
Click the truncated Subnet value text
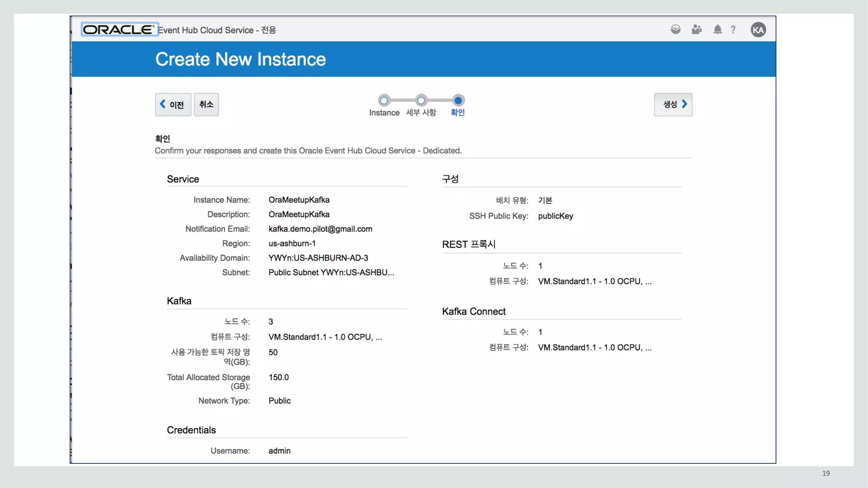pos(331,272)
